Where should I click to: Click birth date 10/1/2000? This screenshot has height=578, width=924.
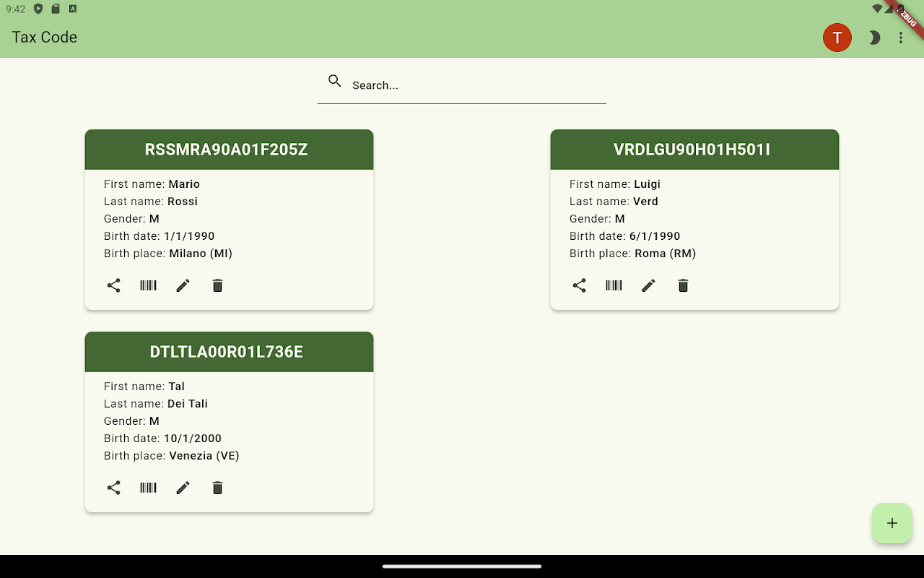pos(193,439)
